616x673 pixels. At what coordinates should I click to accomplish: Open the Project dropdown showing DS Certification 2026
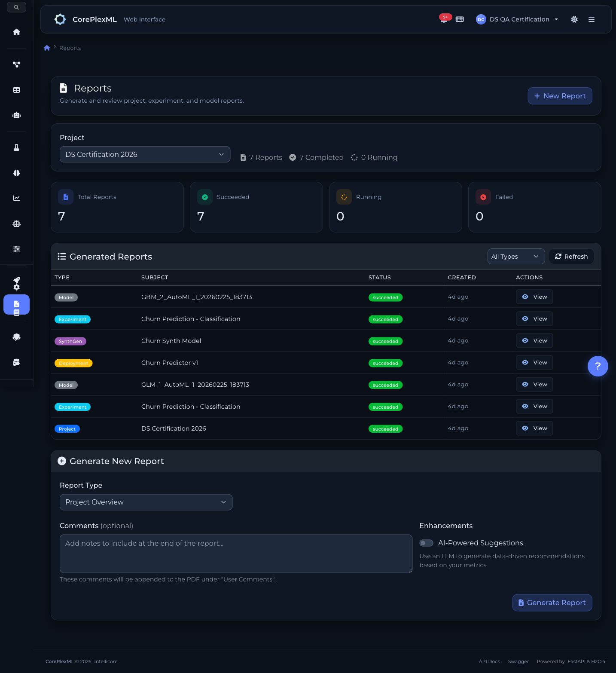pyautogui.click(x=145, y=154)
